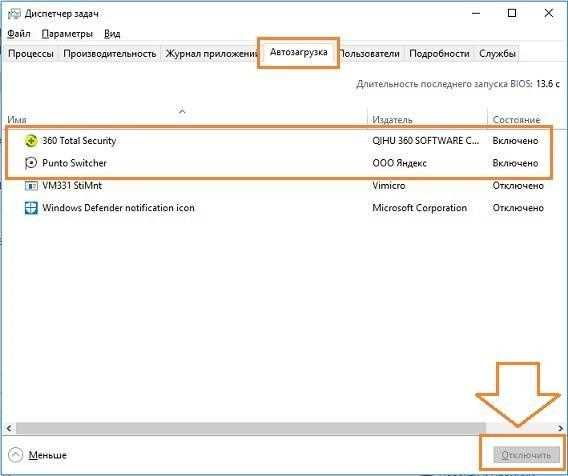Open the Журнал приложений tab
This screenshot has height=476, width=568.
click(x=211, y=54)
